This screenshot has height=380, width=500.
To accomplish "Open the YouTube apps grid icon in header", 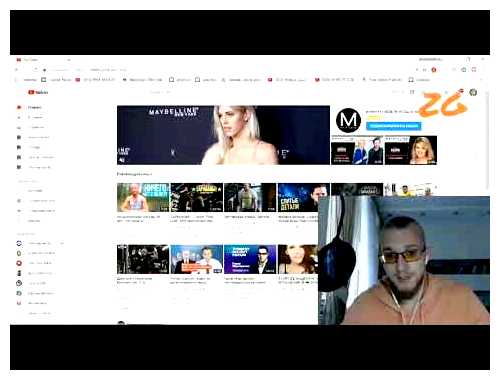I will (x=412, y=92).
